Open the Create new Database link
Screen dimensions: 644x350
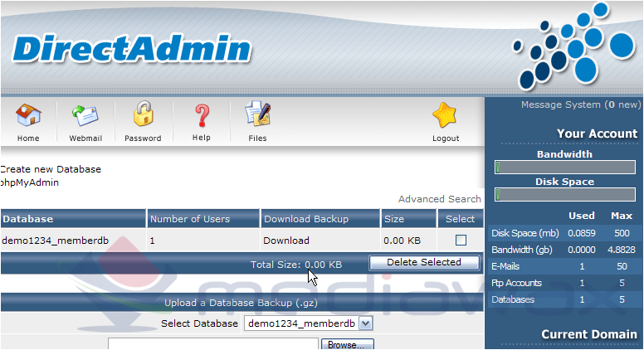tap(51, 169)
